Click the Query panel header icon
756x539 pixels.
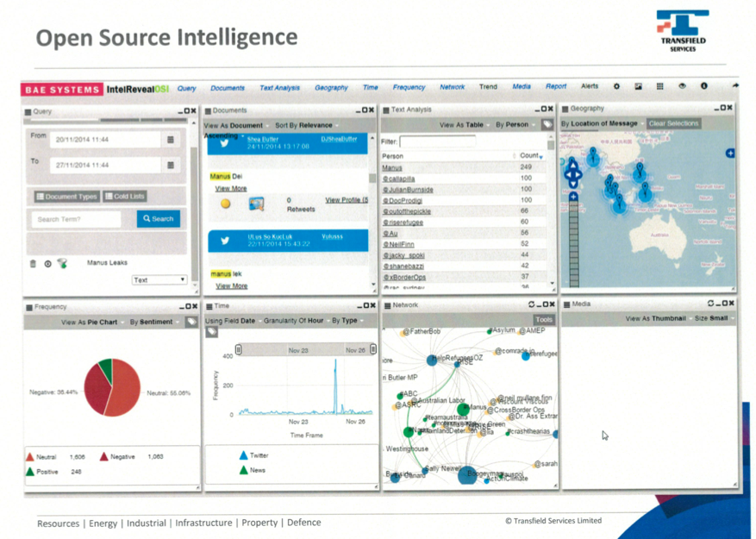click(28, 111)
